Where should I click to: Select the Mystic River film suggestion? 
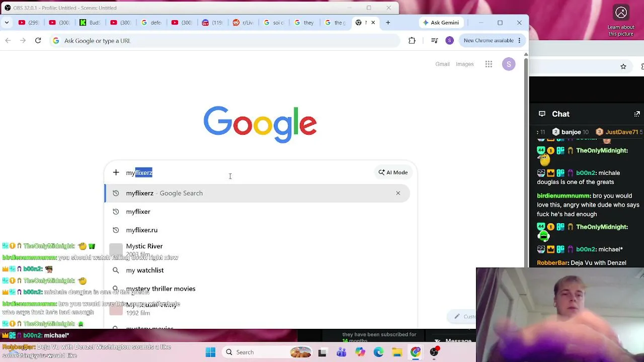click(257, 250)
